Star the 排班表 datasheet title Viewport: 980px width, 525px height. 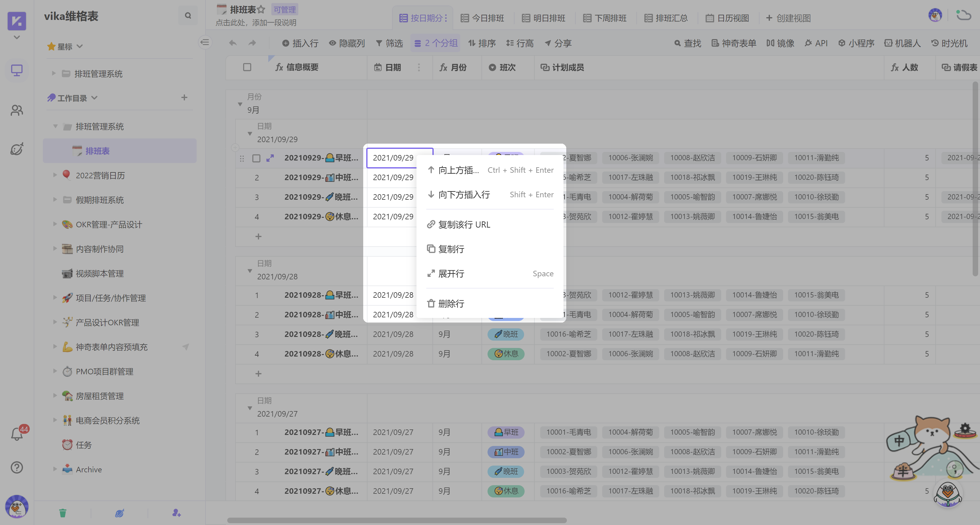(x=261, y=9)
